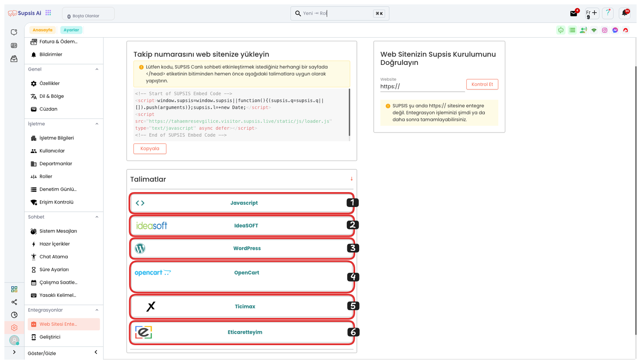Expand the WordPress instructions row

click(241, 248)
